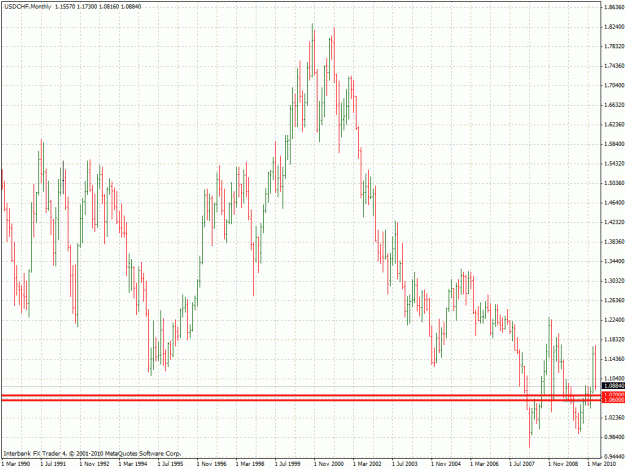Click the 1 Mar 1990 date label
The image size is (625, 469).
point(16,464)
